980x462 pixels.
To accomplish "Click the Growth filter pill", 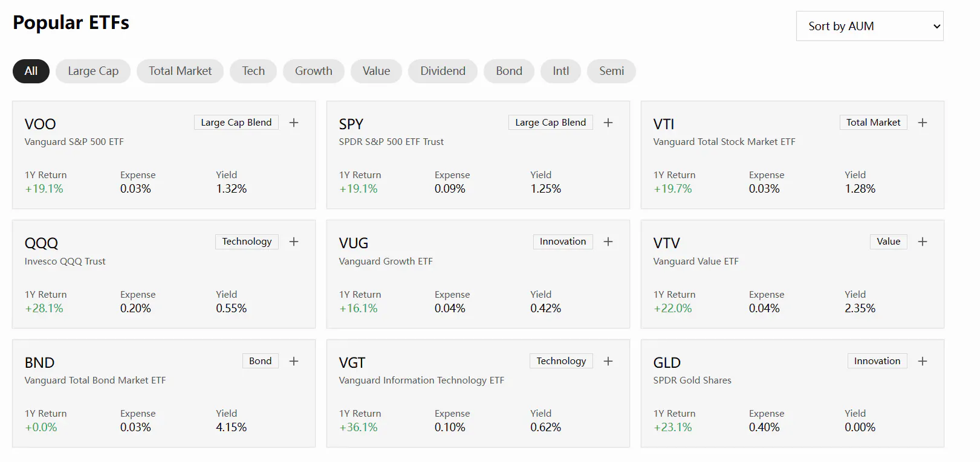I will point(314,71).
